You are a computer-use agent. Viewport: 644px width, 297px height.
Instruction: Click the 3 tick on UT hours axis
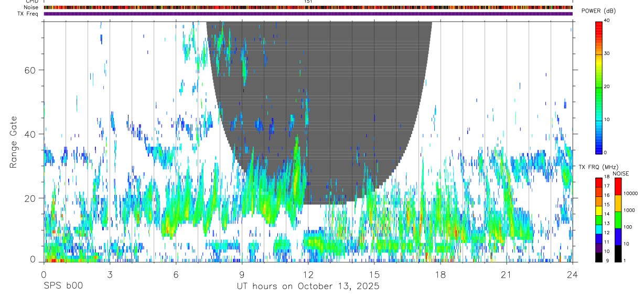click(x=110, y=274)
